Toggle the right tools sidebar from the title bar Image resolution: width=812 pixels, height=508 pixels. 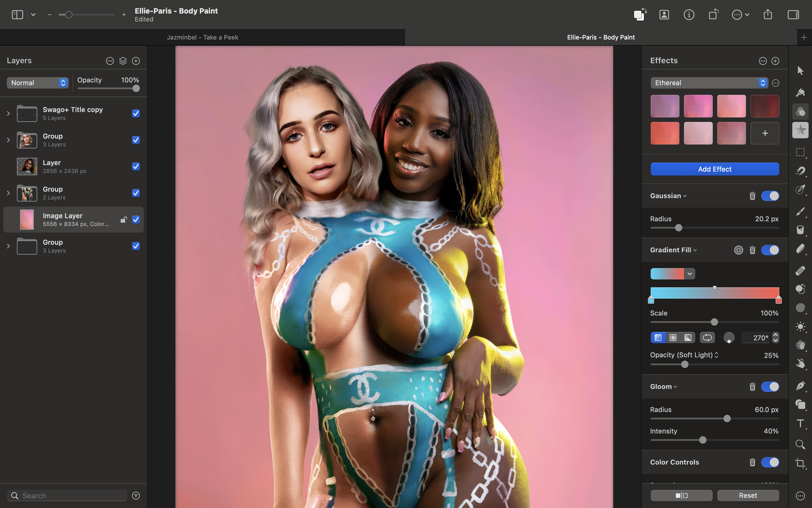(x=793, y=14)
